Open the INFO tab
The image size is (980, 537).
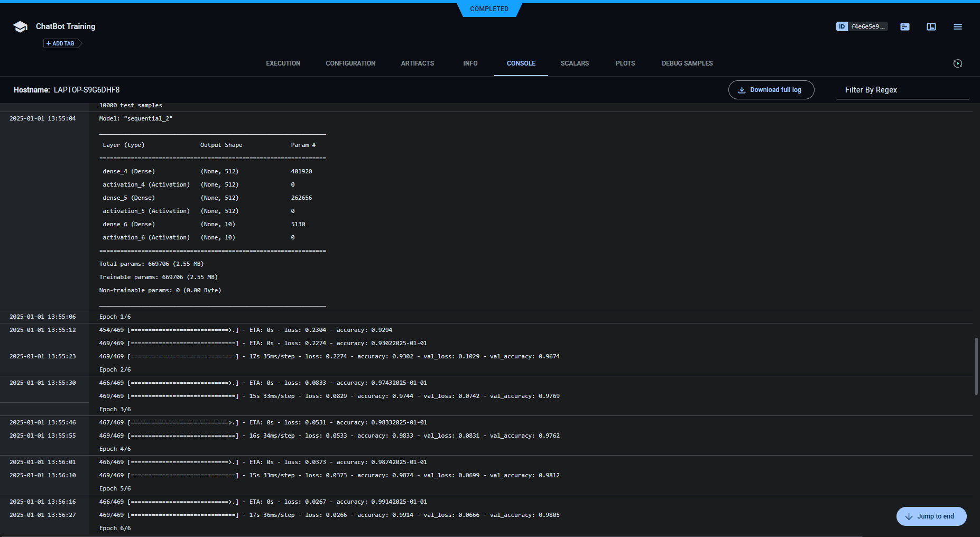tap(470, 63)
